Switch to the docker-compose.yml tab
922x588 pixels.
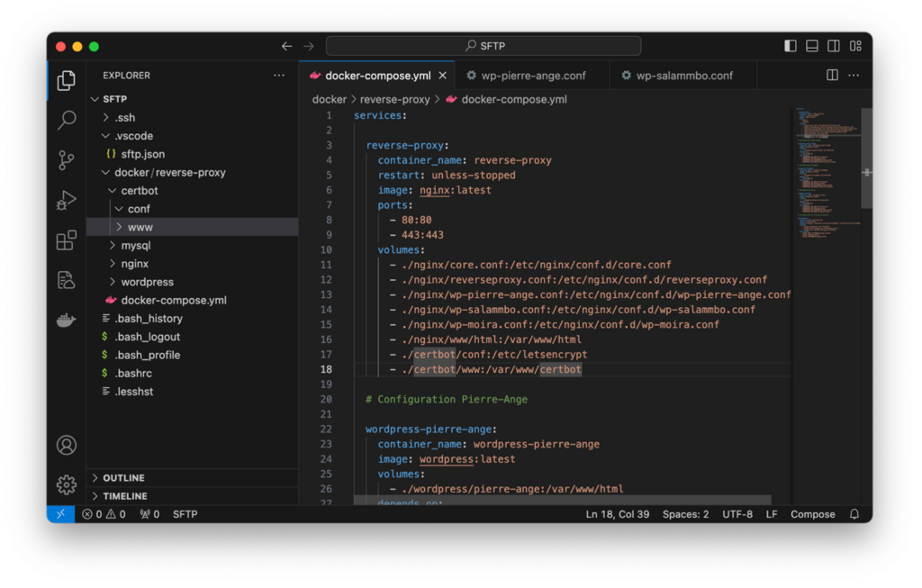(377, 76)
